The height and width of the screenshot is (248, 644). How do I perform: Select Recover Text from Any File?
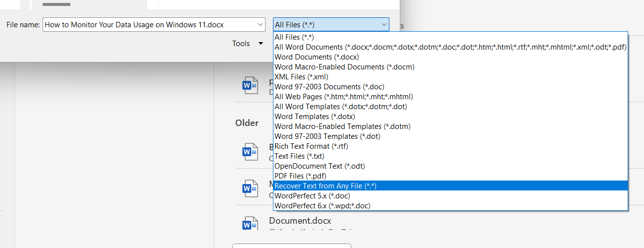click(x=450, y=186)
